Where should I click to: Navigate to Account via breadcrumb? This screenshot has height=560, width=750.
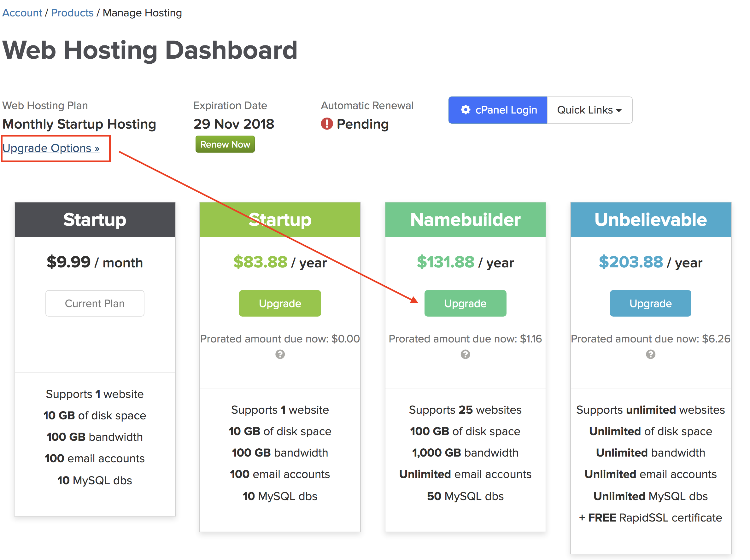(22, 13)
